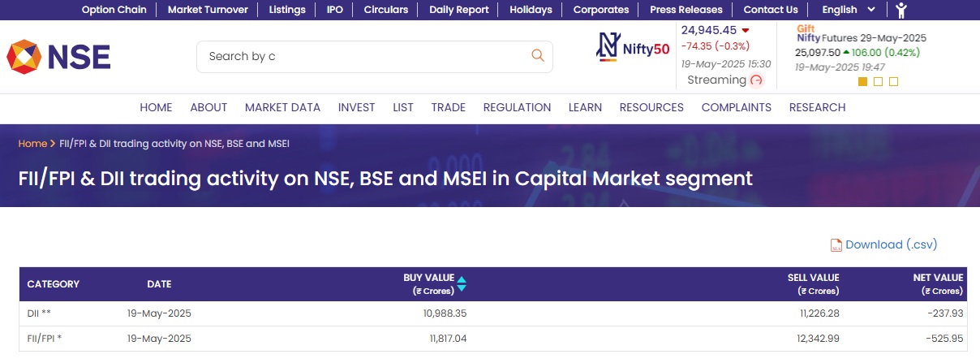
Task: Select the third carousel indicator square
Action: (893, 81)
